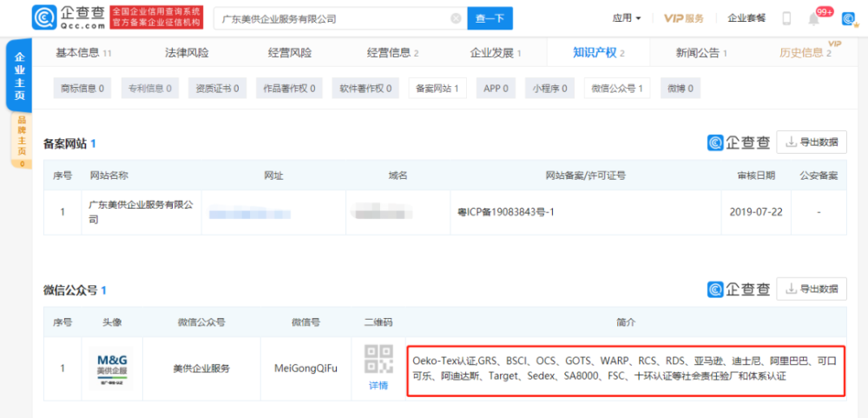Screen dimensions: 868x418
Task: Switch to 经营风险 tab
Action: (290, 53)
